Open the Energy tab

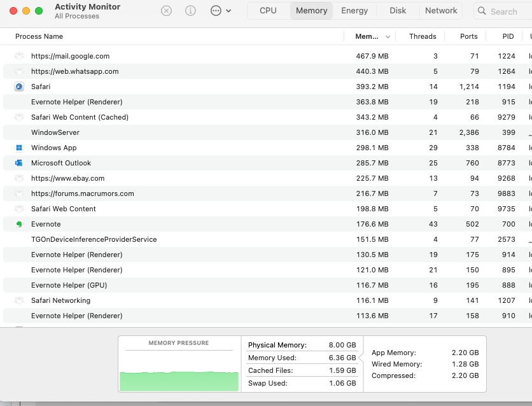pos(354,11)
